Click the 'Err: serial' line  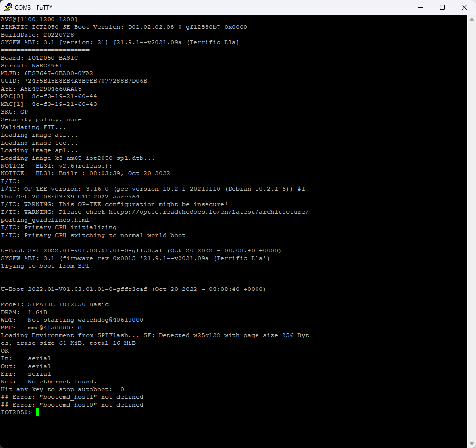tap(26, 374)
